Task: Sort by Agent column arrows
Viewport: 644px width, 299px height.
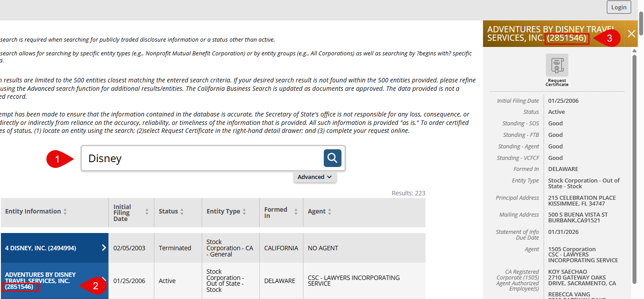Action: coord(330,212)
